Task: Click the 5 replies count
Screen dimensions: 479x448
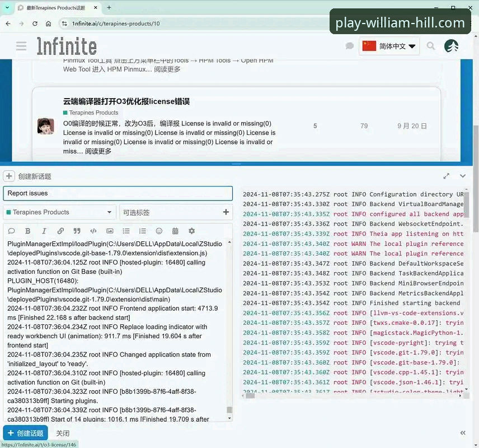Action: coord(315,126)
